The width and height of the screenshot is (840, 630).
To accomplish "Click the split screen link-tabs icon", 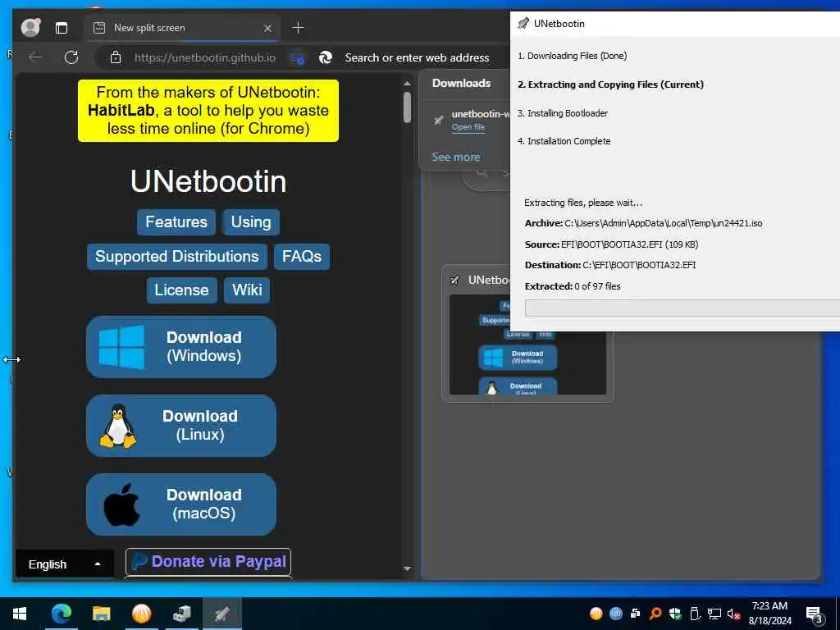I will click(297, 58).
